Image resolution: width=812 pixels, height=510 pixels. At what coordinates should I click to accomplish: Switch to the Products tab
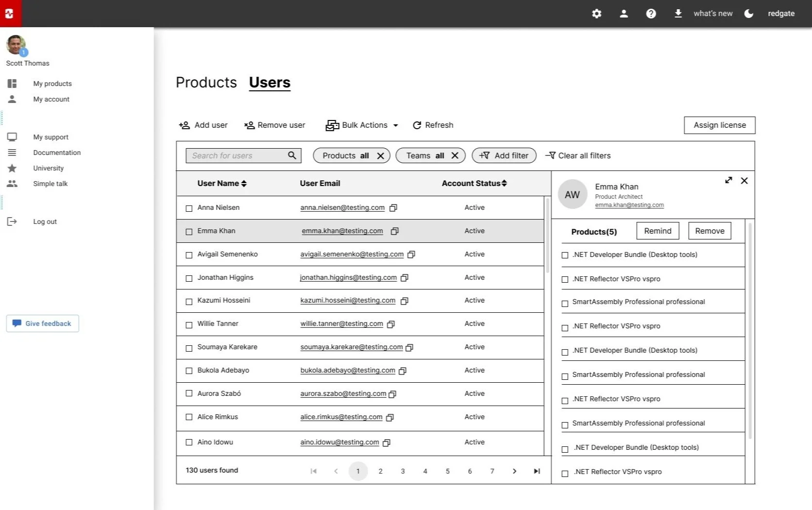click(x=206, y=83)
